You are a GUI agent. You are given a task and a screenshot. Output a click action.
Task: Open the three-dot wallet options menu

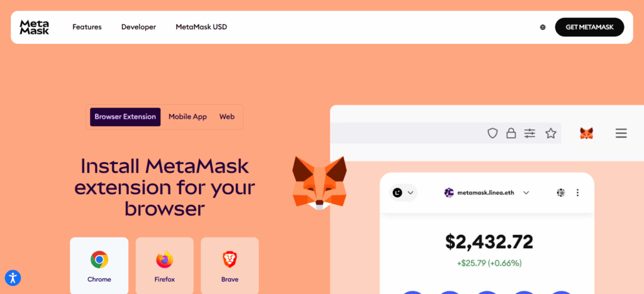click(x=578, y=192)
